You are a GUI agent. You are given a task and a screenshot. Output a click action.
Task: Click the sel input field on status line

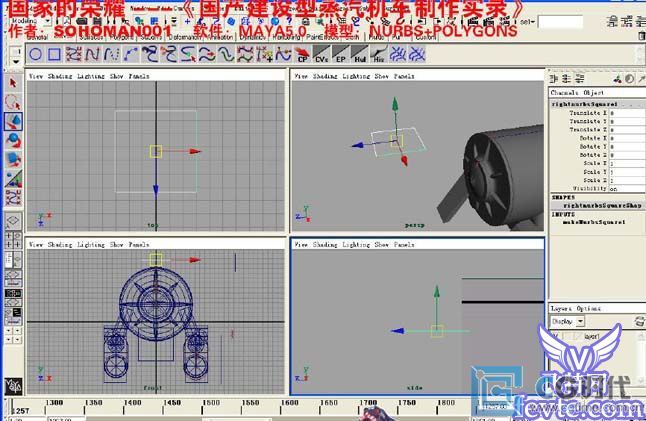click(560, 22)
